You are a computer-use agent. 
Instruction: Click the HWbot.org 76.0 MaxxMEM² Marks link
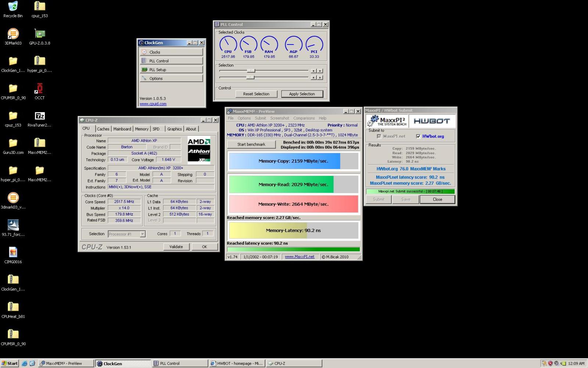[x=411, y=169]
